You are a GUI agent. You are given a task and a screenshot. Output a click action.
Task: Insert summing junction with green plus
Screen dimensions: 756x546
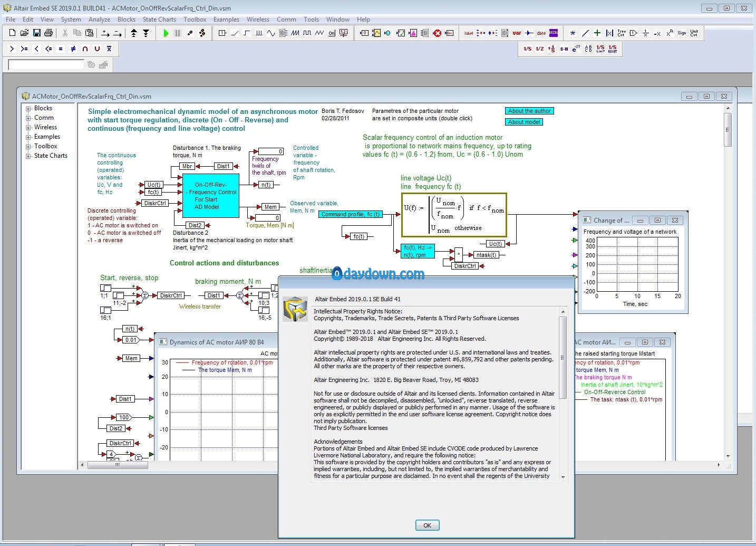597,33
